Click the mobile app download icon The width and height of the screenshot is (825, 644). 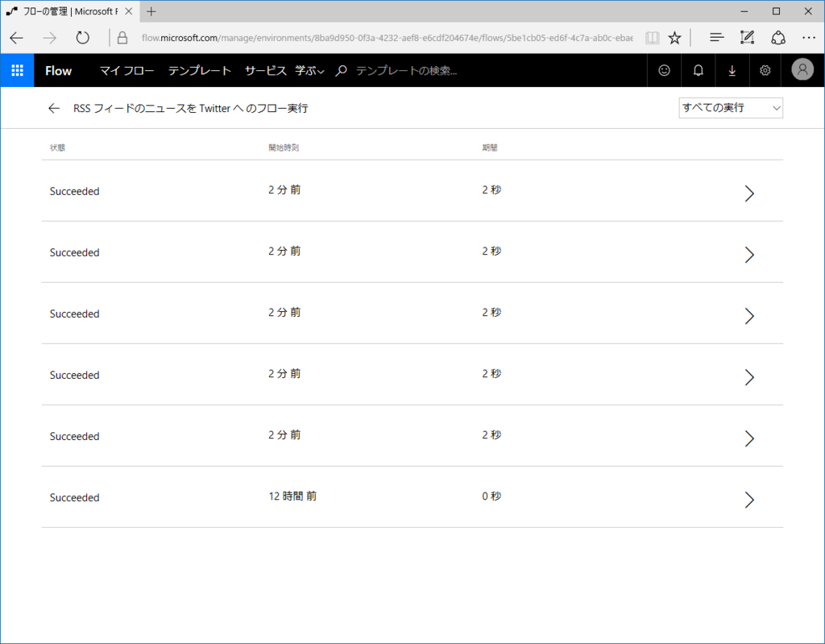[x=732, y=70]
